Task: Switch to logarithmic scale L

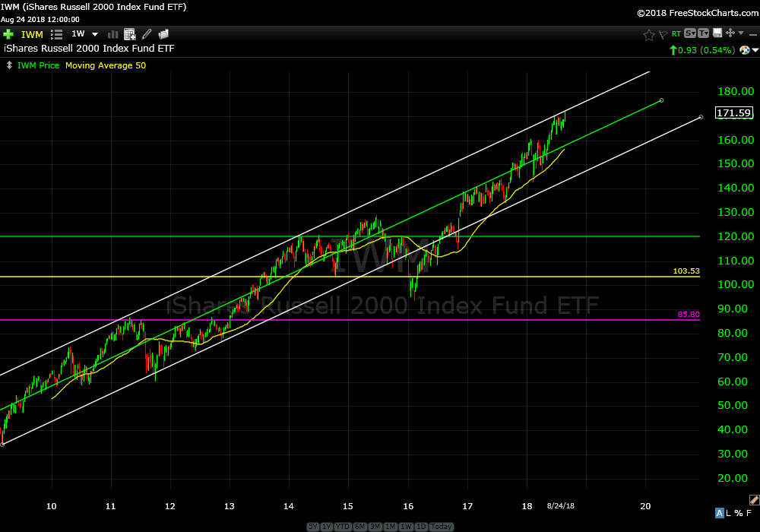Action: tap(730, 513)
